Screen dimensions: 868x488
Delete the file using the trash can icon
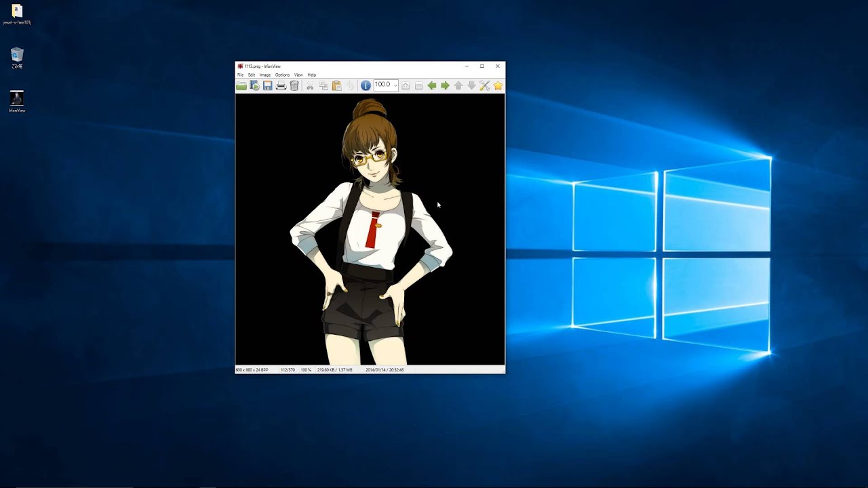tap(294, 85)
